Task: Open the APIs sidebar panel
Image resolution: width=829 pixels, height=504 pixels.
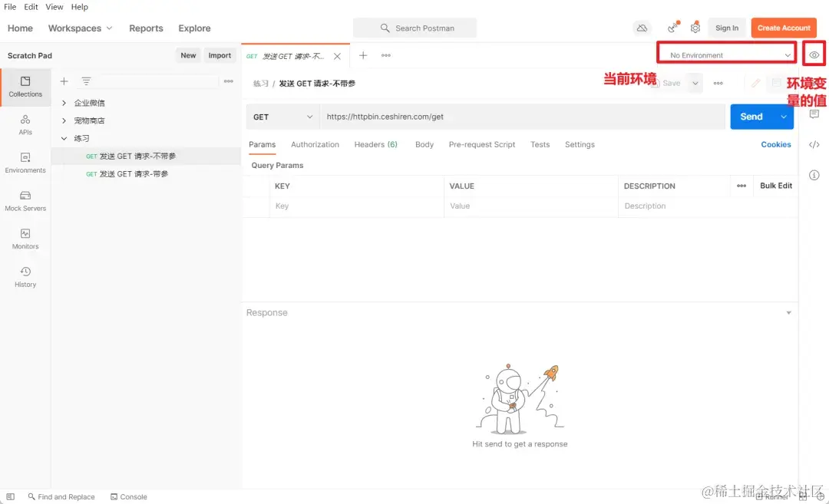Action: coord(25,125)
